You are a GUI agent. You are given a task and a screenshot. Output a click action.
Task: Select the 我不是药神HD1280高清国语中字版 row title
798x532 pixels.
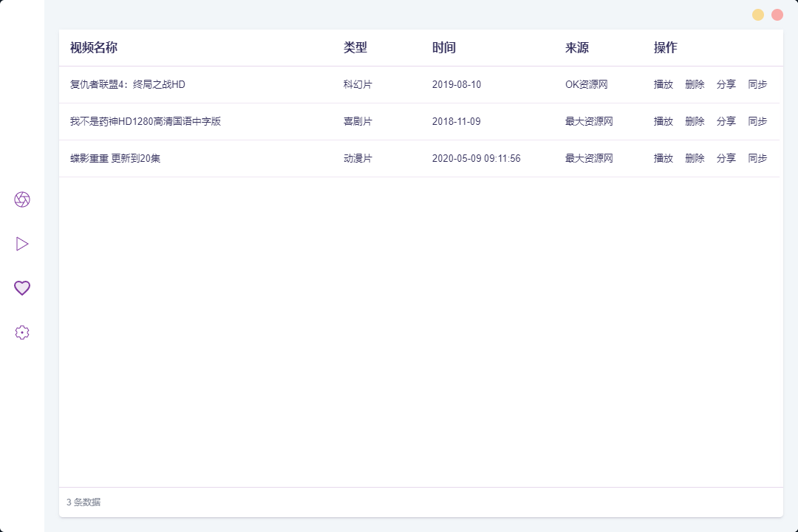(x=146, y=121)
